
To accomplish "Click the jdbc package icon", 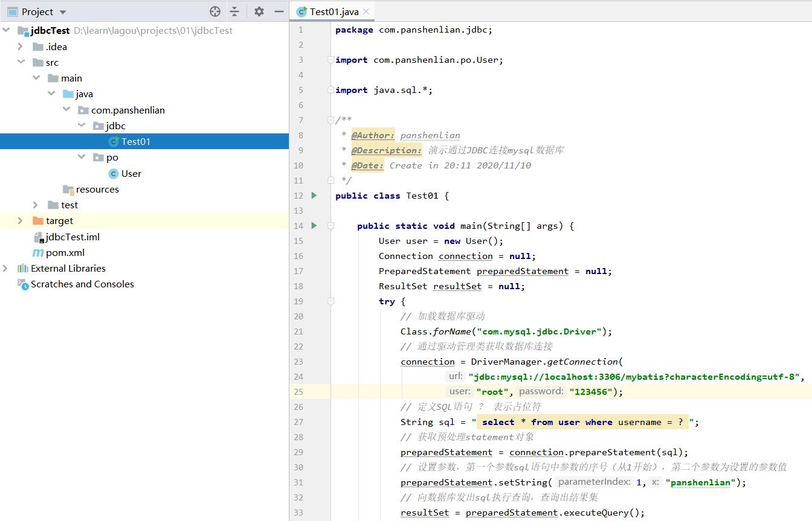I will click(x=98, y=126).
